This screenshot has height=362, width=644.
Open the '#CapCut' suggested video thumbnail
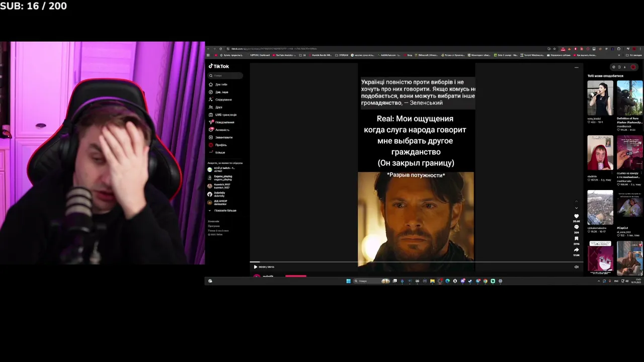click(630, 208)
